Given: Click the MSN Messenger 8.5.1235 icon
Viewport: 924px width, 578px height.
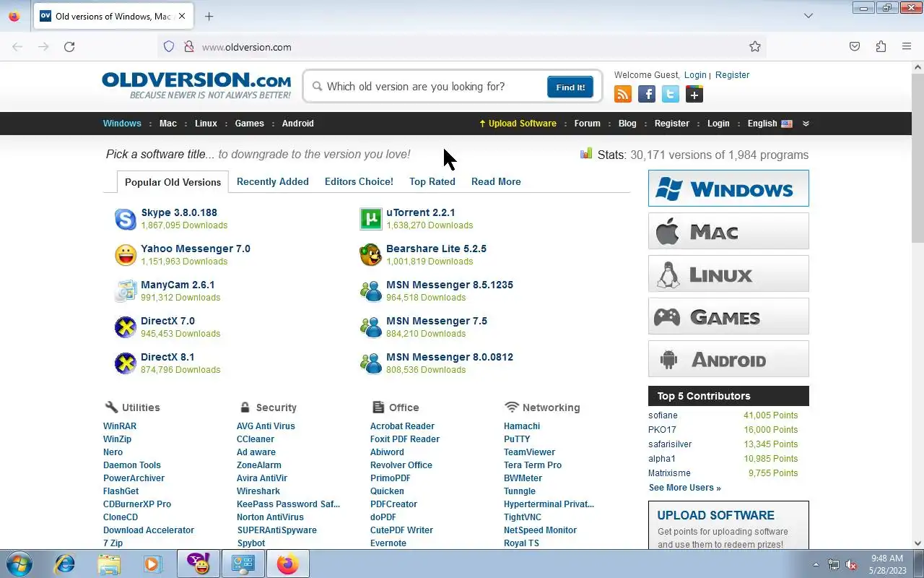Looking at the screenshot, I should tap(370, 291).
